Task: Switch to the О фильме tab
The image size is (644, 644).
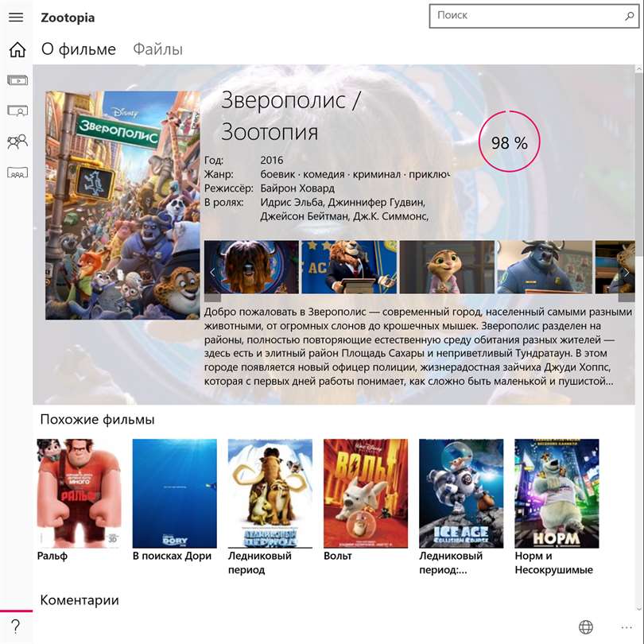Action: click(79, 49)
